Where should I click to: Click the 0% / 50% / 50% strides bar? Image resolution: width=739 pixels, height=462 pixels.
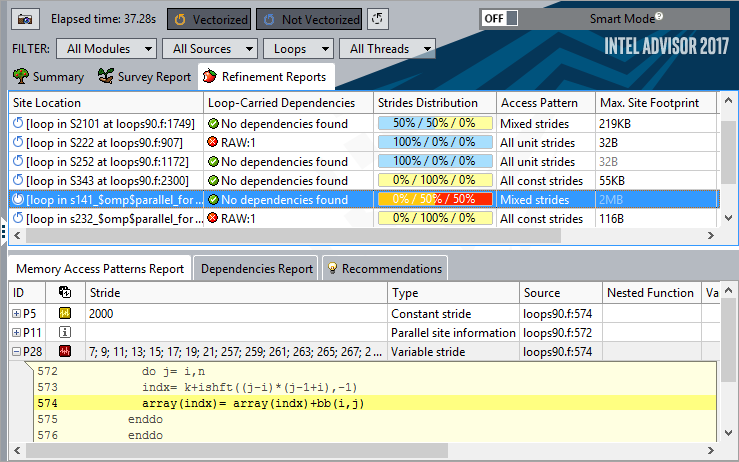pos(435,199)
